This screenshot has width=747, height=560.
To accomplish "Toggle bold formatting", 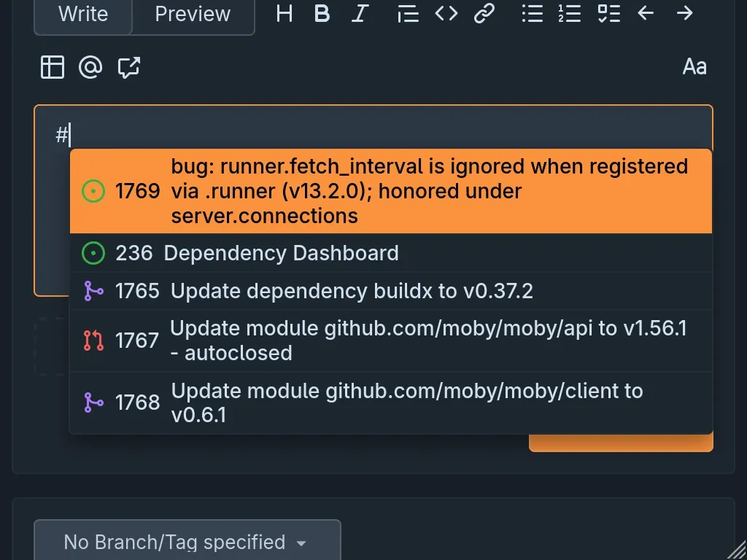I will click(322, 13).
